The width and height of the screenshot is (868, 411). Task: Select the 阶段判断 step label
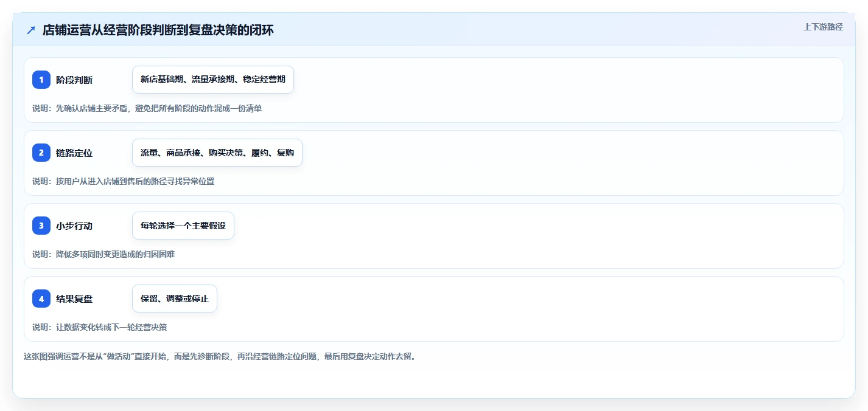coord(74,80)
